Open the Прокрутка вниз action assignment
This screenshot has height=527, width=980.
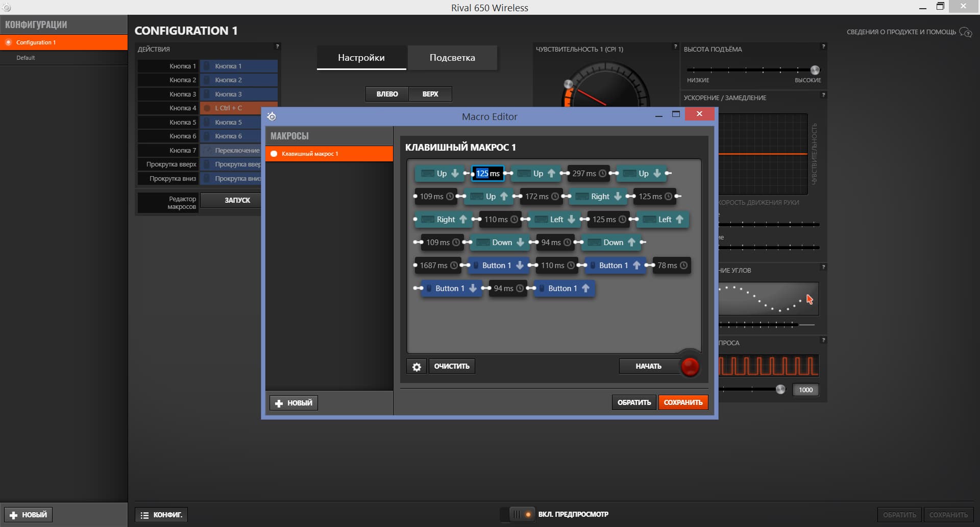tap(231, 179)
